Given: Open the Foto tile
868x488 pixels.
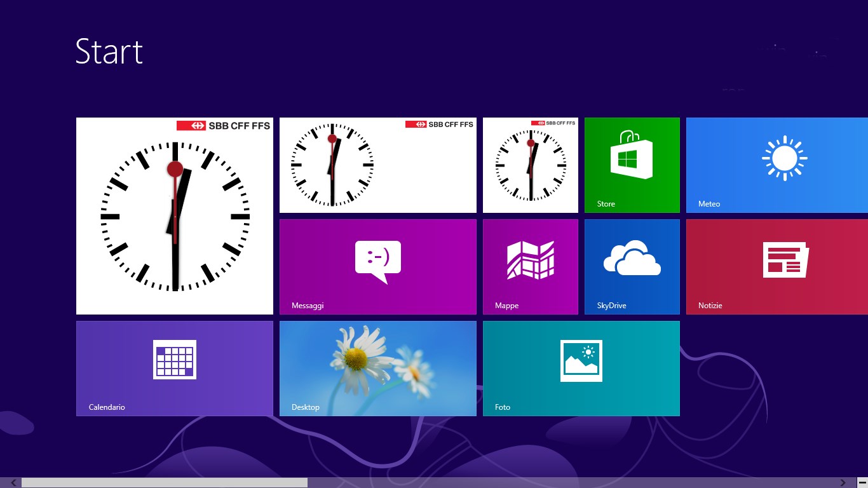Looking at the screenshot, I should [581, 369].
